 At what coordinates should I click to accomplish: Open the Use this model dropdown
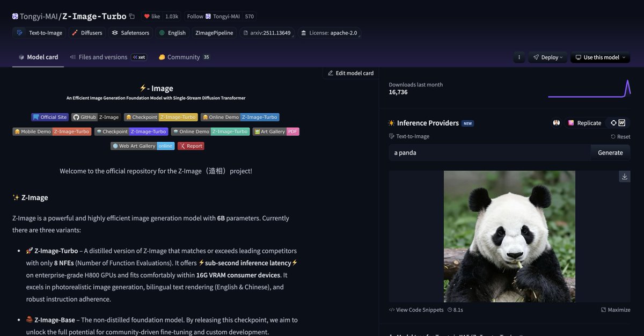pos(600,57)
